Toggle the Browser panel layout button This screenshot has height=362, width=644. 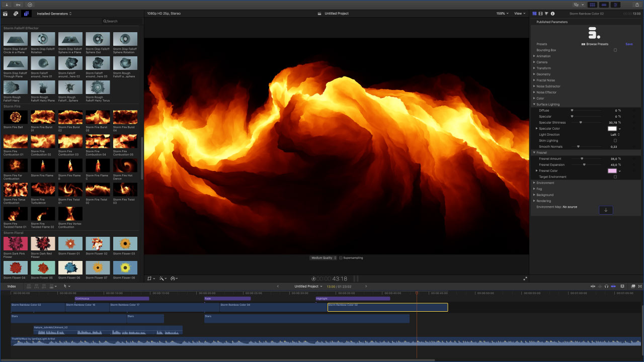point(593,5)
